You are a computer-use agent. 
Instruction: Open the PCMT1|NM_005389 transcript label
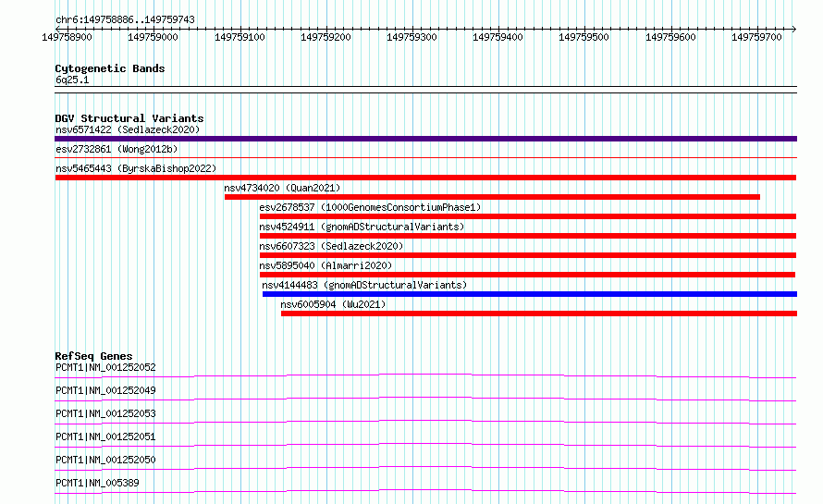(97, 483)
